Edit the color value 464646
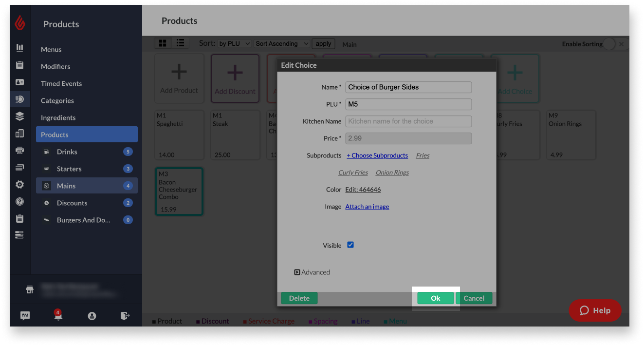644x346 pixels. 363,189
